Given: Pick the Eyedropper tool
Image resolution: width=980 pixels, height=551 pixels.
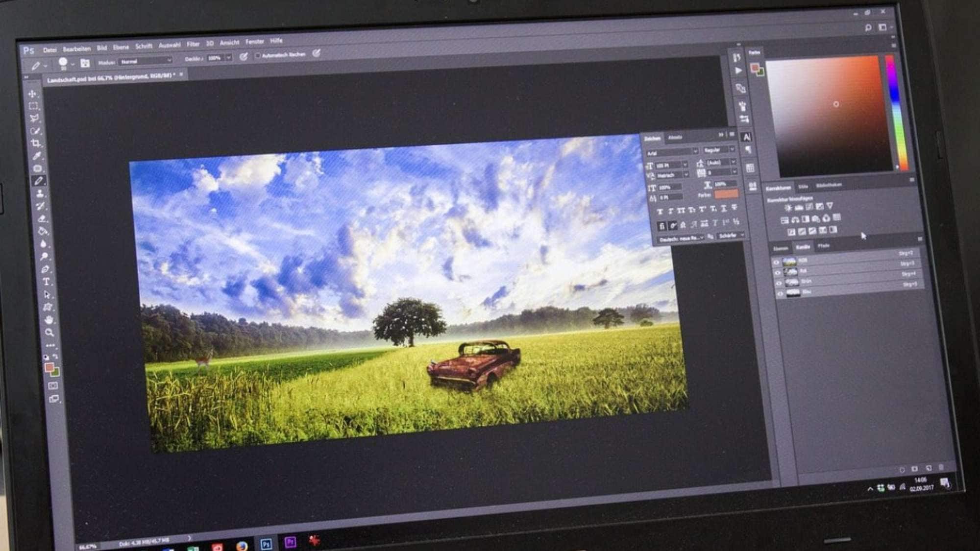Looking at the screenshot, I should point(37,156).
